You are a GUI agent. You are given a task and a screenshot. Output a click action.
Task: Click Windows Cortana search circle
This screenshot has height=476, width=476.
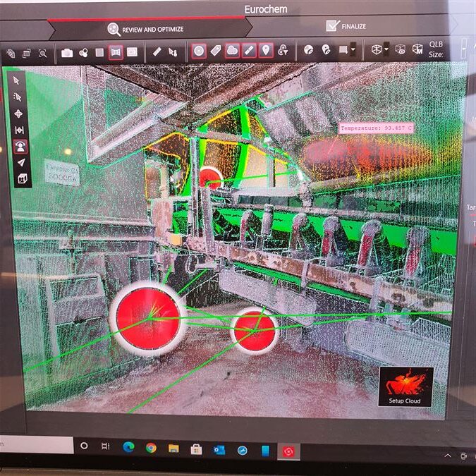[x=84, y=446]
